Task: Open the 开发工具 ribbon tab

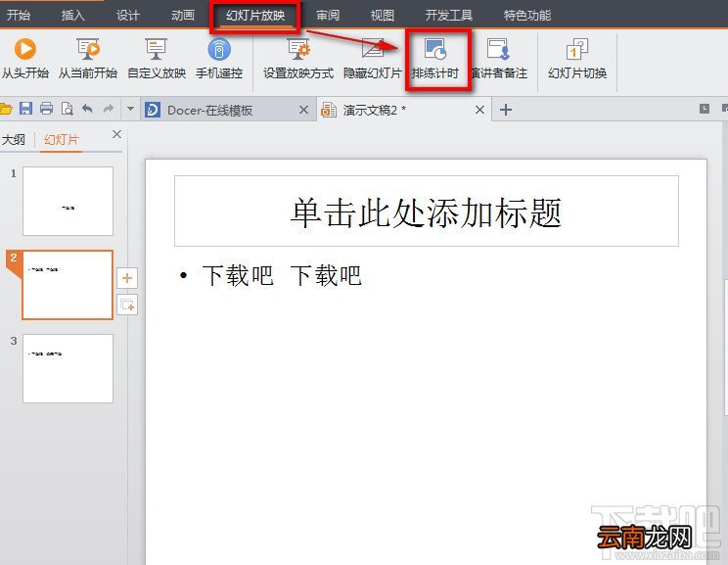Action: 449,16
